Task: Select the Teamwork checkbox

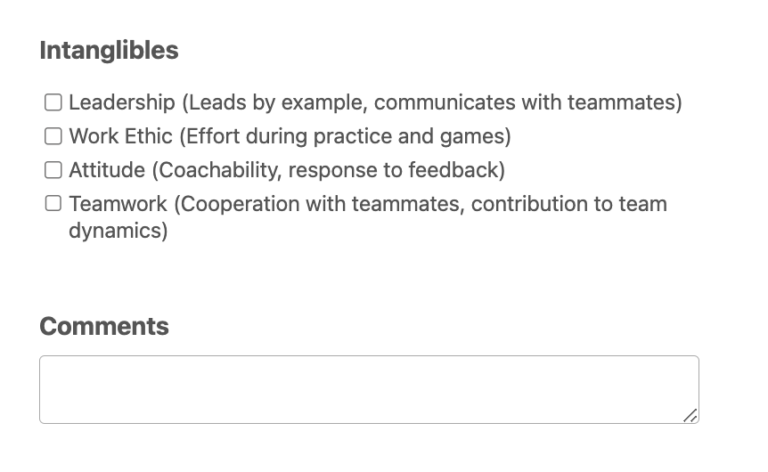Action: click(52, 204)
